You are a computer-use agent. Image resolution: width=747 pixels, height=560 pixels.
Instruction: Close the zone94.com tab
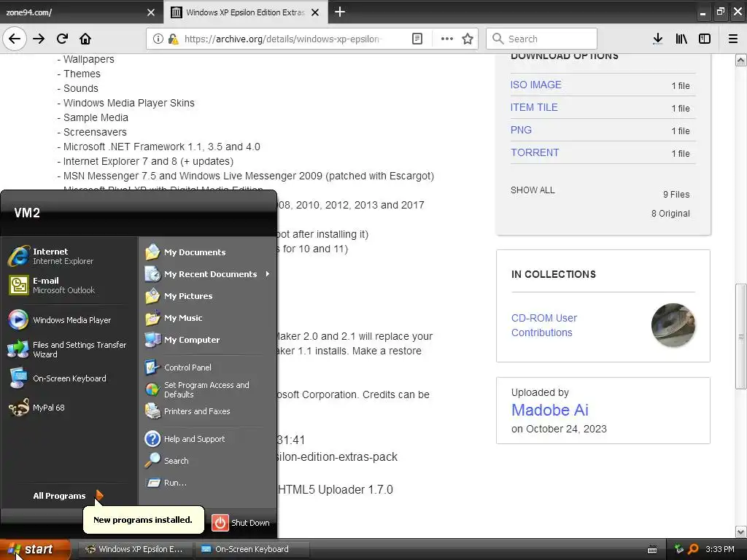(x=151, y=12)
